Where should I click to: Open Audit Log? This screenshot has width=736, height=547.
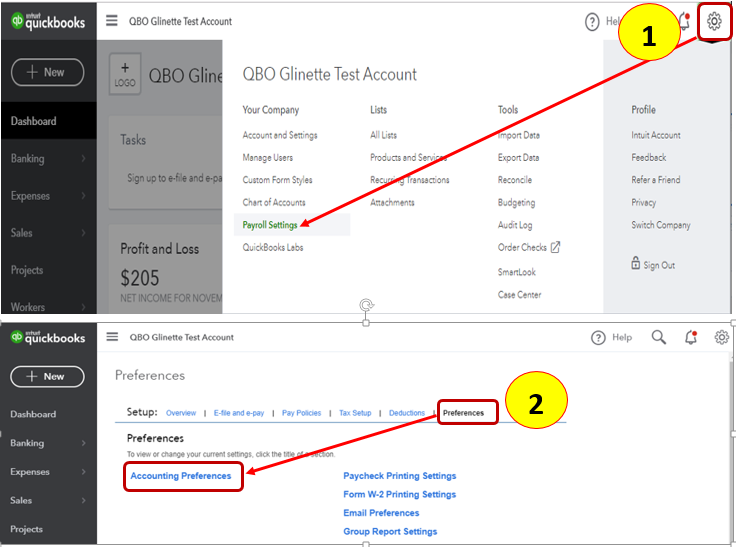(x=515, y=225)
